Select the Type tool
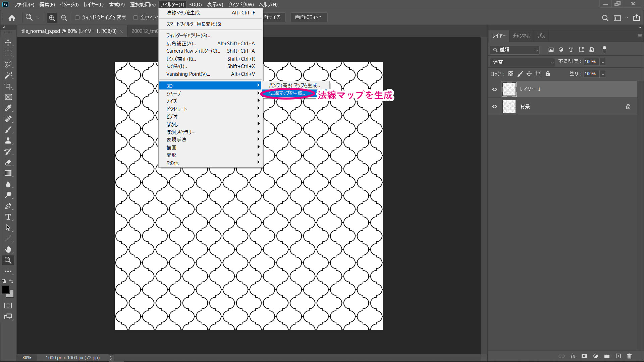The image size is (644, 362). [8, 217]
